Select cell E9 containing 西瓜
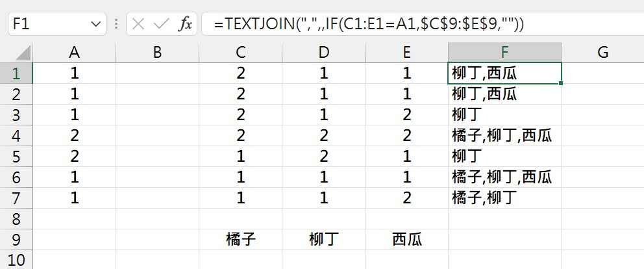 (406, 239)
